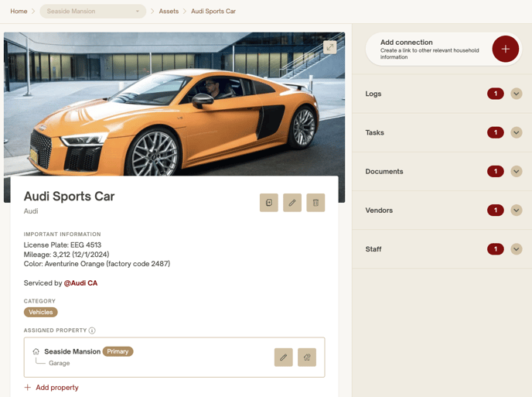Image resolution: width=532 pixels, height=397 pixels.
Task: Edit the Seaside Mansion property assignment
Action: coord(283,358)
